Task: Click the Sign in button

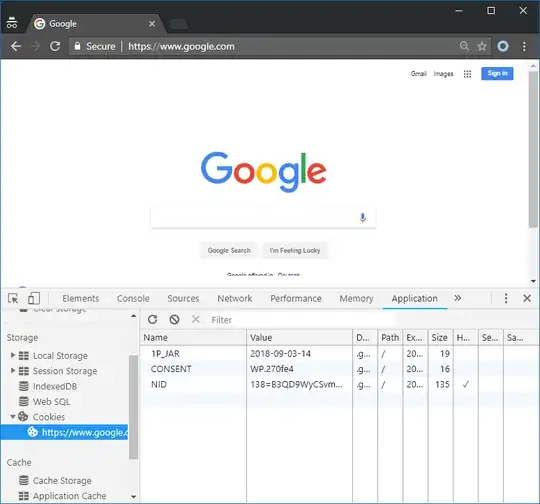Action: (497, 73)
